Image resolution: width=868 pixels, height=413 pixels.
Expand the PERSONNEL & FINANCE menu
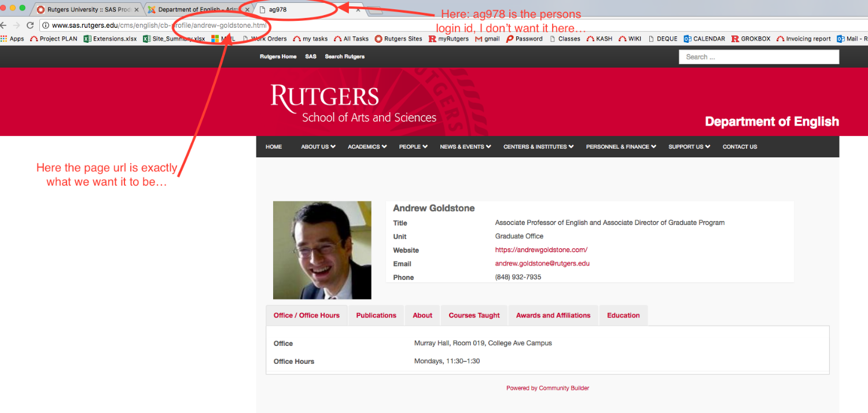point(621,147)
